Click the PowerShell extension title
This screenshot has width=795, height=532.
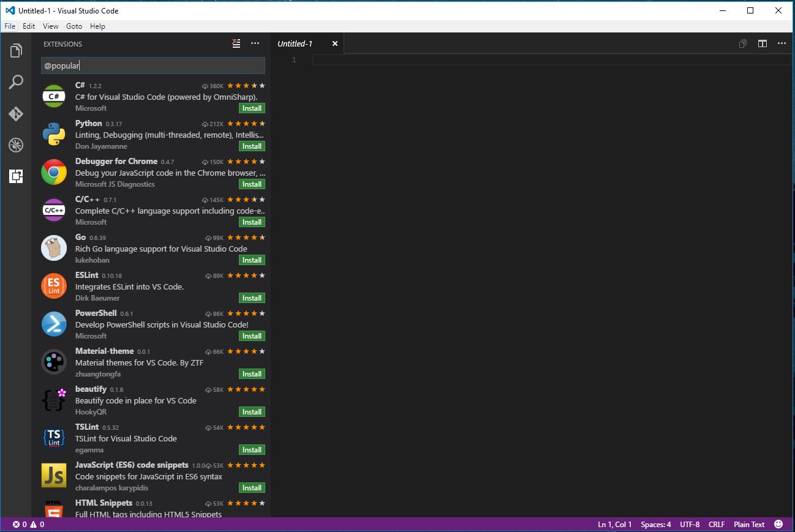pyautogui.click(x=96, y=313)
